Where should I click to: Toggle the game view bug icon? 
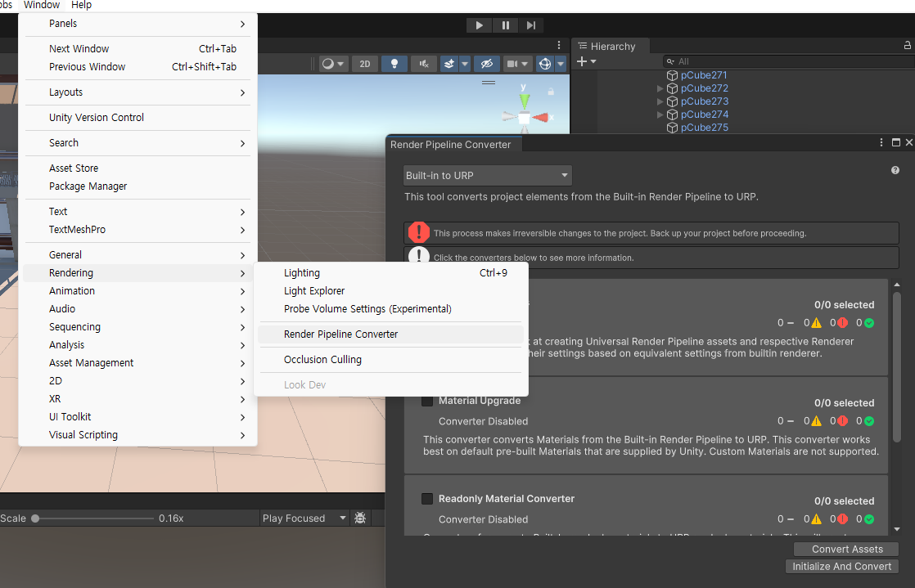pos(360,518)
